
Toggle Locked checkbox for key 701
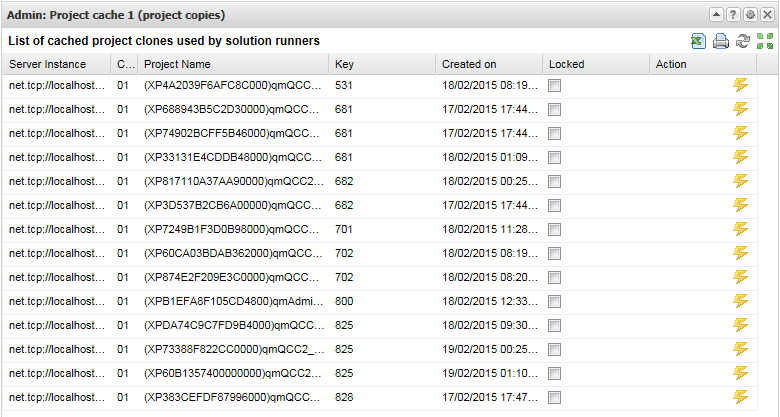(x=555, y=229)
